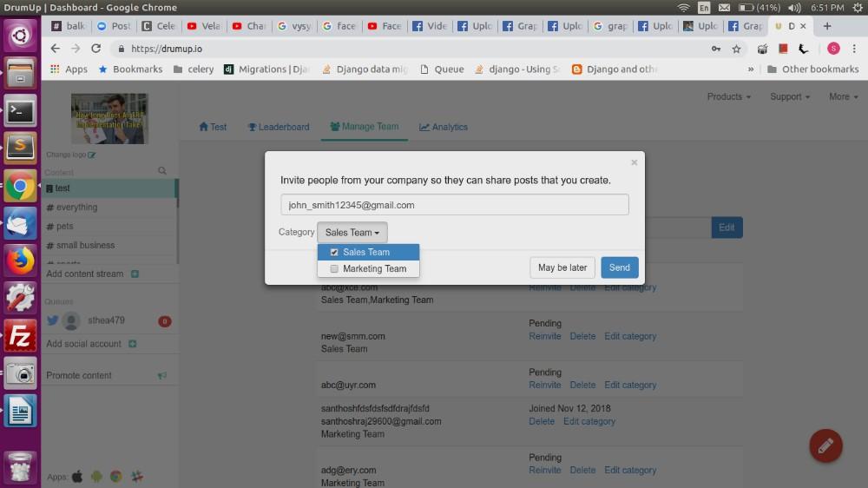Open the Chrome three-dot menu
This screenshot has height=488, width=868.
coord(854,49)
